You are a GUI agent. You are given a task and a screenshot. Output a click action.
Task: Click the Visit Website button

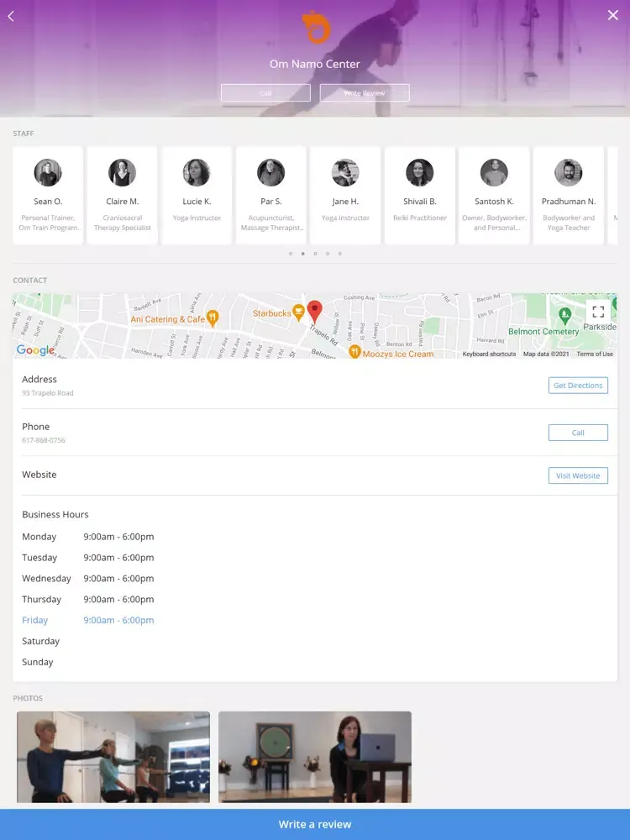(578, 475)
